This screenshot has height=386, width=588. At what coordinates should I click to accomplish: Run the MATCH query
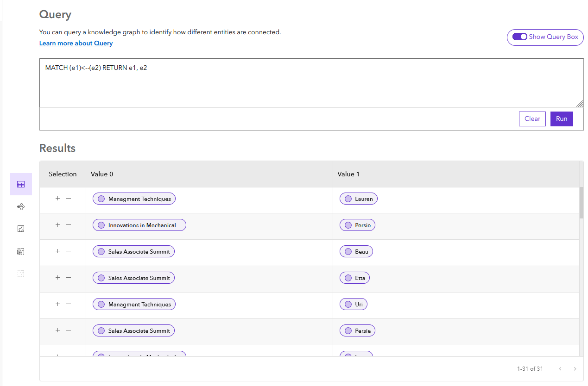[x=562, y=118]
